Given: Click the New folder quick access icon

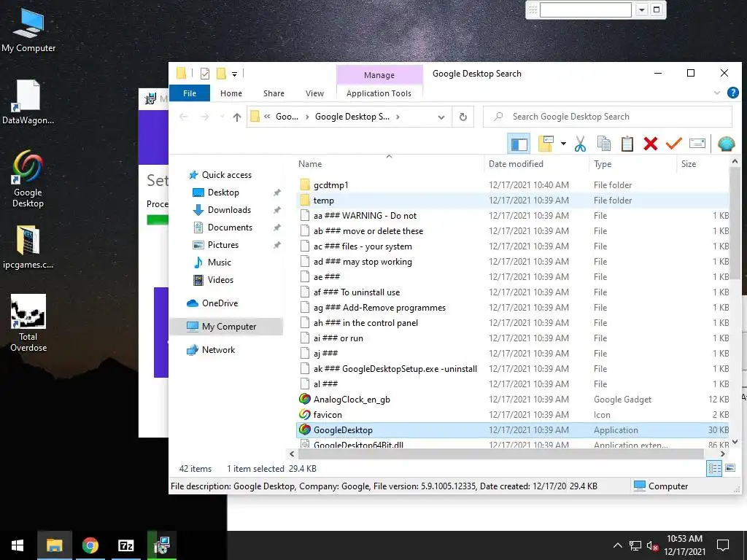Looking at the screenshot, I should [x=221, y=74].
